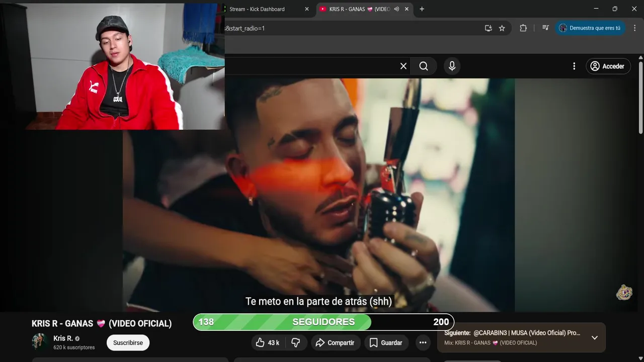The image size is (644, 362).
Task: Click the Guardar save button
Action: pyautogui.click(x=386, y=342)
